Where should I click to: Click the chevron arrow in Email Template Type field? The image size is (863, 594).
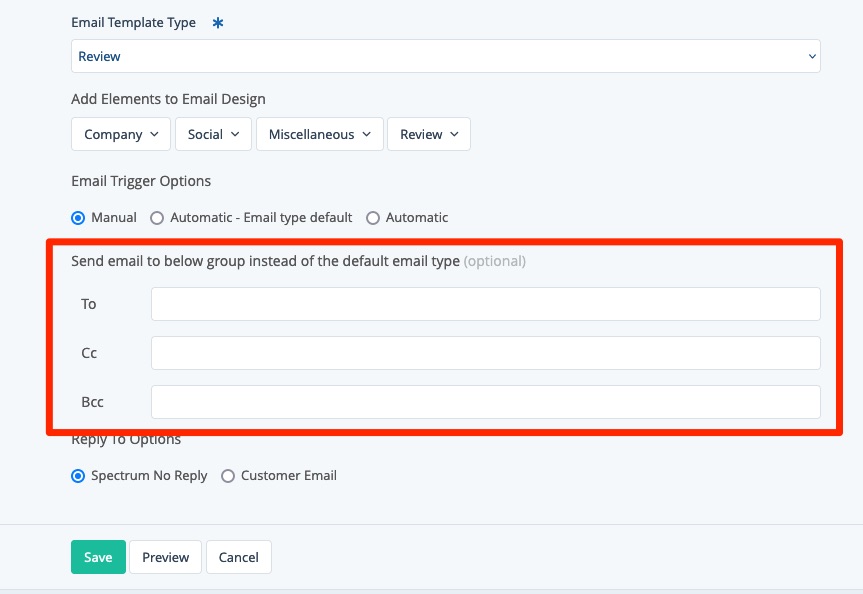tap(811, 57)
